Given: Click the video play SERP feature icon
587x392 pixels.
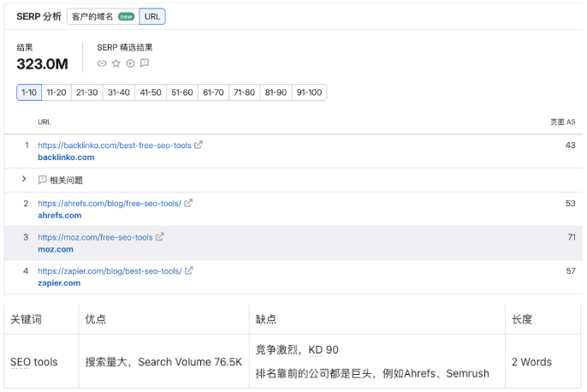Looking at the screenshot, I should (x=130, y=63).
